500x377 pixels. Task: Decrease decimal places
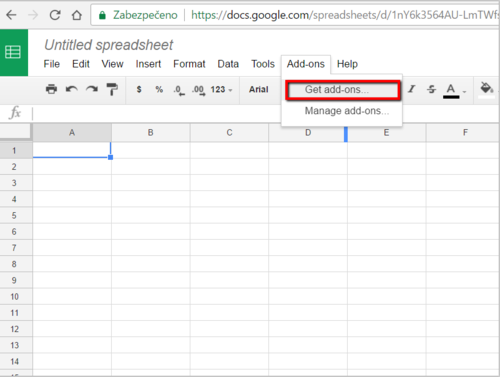click(179, 90)
